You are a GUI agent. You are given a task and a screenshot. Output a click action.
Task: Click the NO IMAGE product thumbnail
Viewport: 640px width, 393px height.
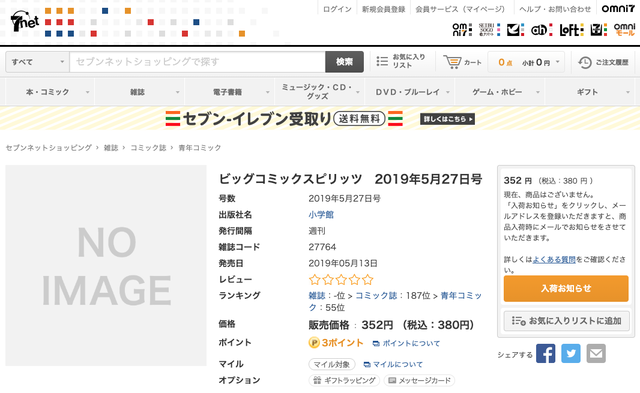(106, 265)
